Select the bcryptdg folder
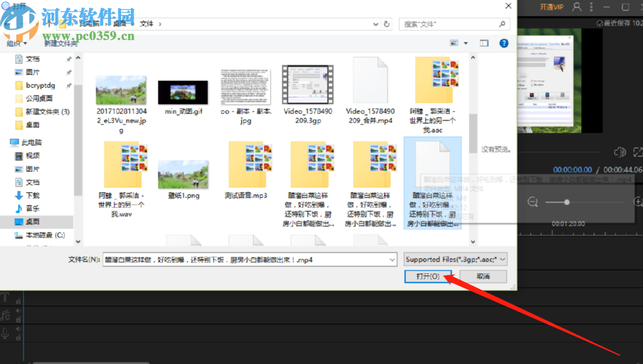643x364 pixels. tap(40, 85)
